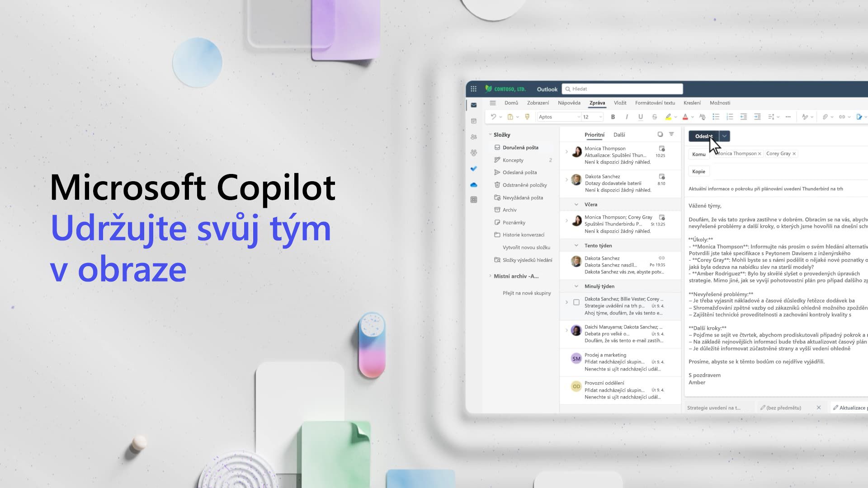The image size is (868, 488).
Task: Select the Formátování textu ribbon tab
Action: point(655,103)
